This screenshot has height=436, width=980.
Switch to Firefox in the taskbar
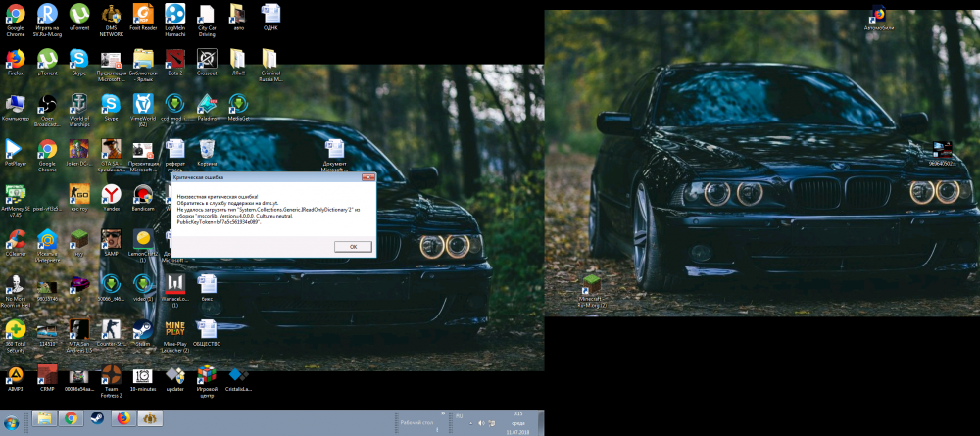(123, 418)
